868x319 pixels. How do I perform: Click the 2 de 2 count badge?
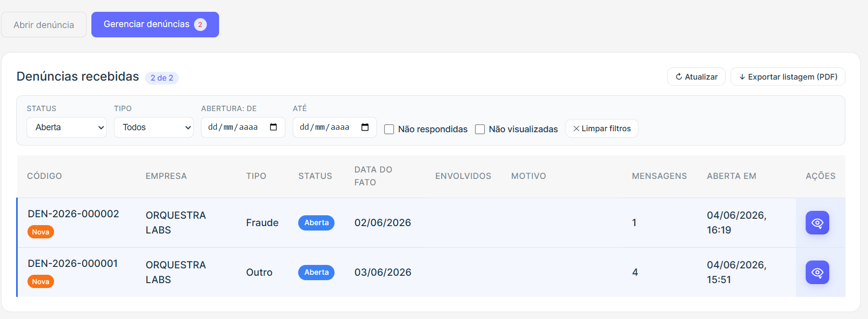[x=162, y=78]
